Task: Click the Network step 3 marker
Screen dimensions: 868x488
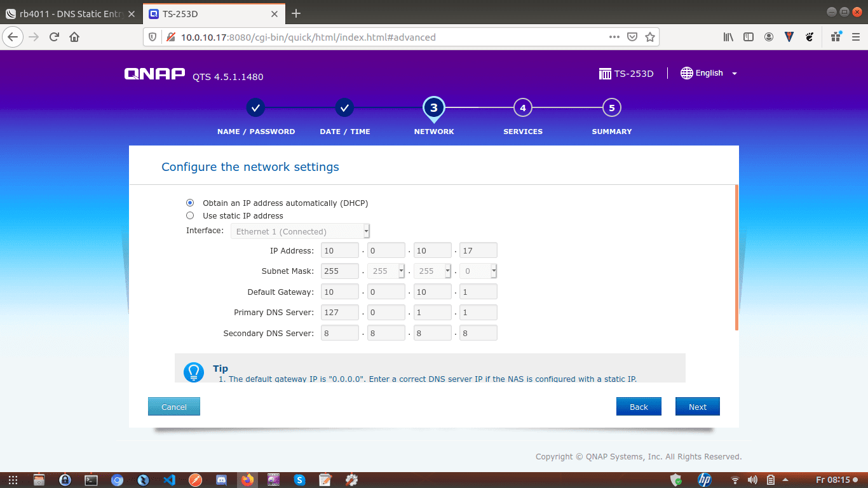Action: click(434, 108)
